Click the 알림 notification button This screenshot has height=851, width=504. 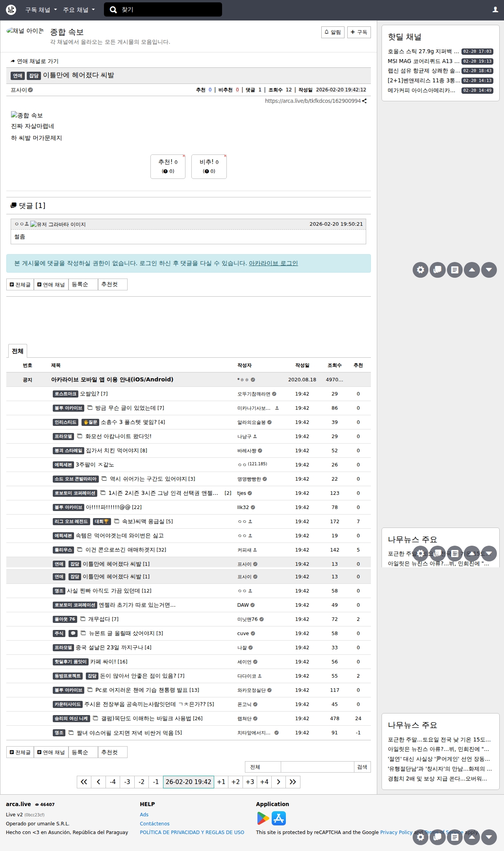click(x=333, y=32)
